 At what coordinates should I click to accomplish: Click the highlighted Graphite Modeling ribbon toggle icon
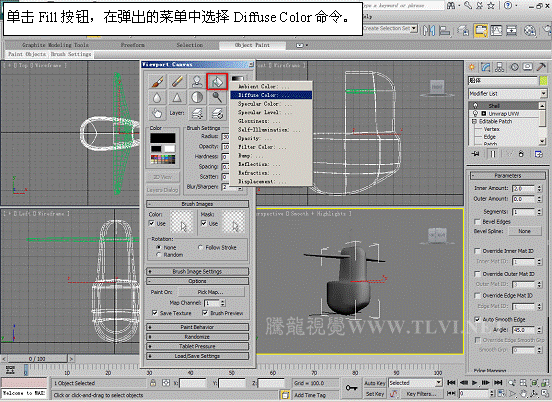481,31
